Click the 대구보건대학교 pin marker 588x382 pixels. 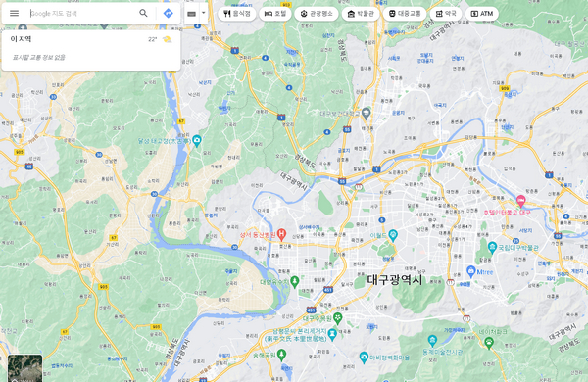tap(366, 113)
